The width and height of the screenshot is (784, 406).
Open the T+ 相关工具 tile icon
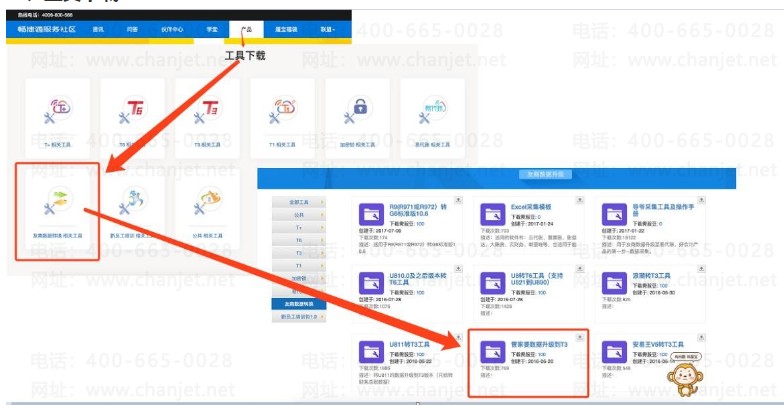tap(58, 110)
